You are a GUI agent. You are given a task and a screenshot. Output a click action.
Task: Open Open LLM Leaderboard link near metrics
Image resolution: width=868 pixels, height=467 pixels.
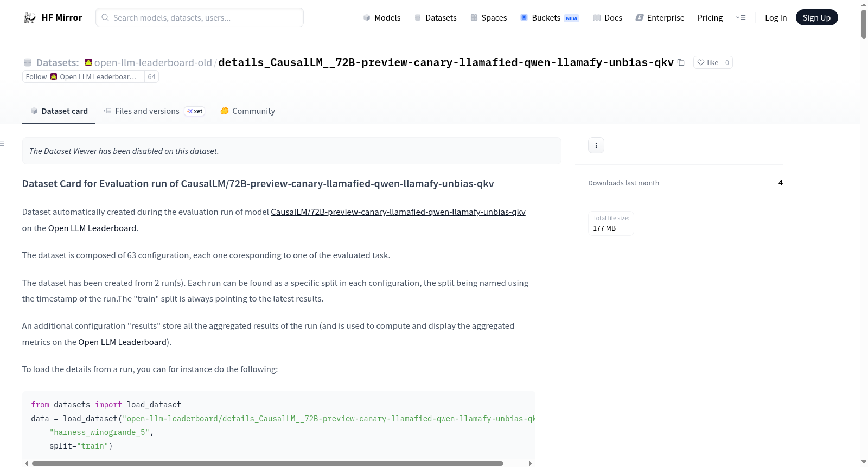pyautogui.click(x=122, y=342)
